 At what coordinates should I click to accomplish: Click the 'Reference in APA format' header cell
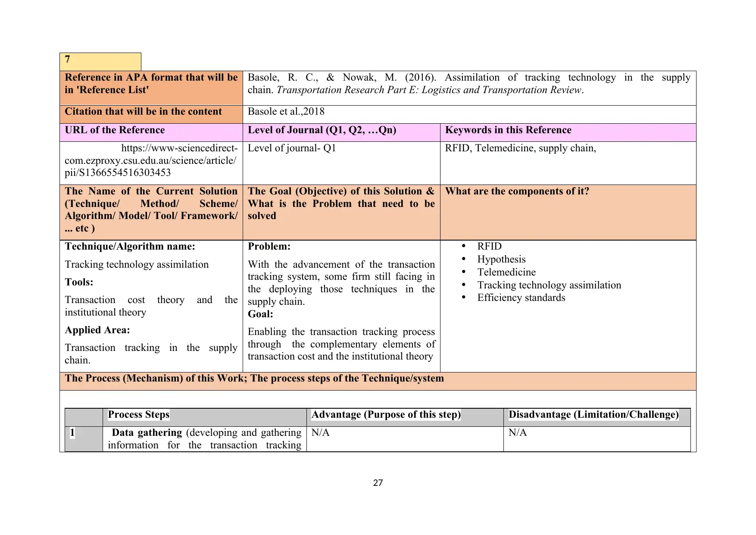151,88
